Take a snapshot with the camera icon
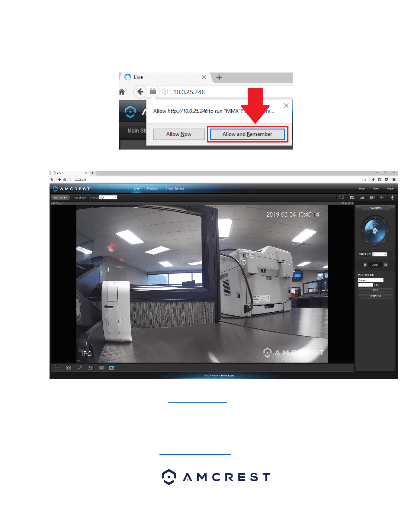Viewport: 411px width, 532px height. pos(352,198)
